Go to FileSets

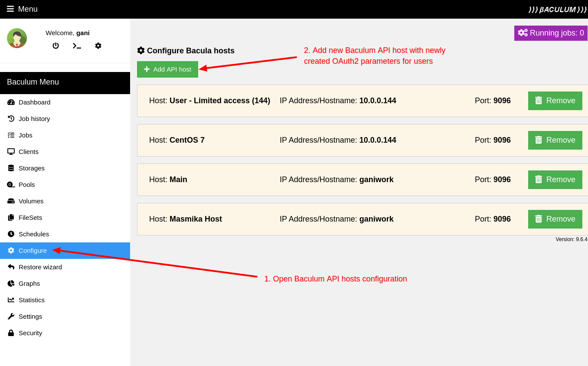point(65,218)
